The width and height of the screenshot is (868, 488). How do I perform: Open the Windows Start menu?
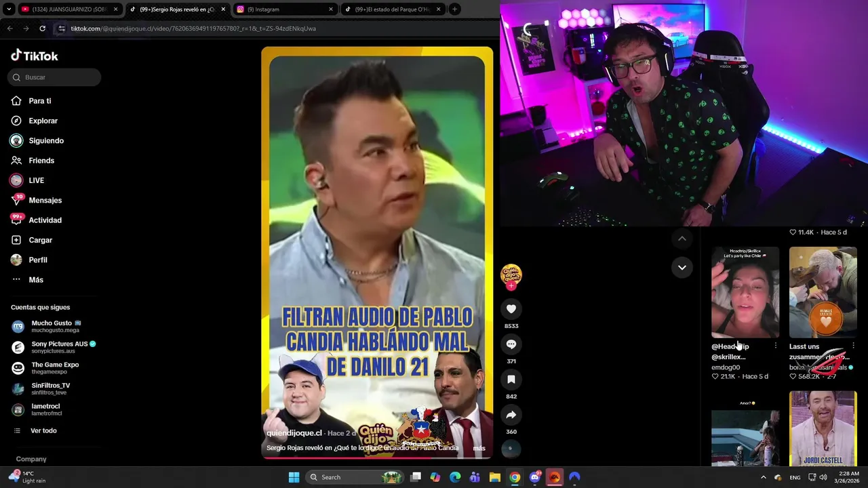(294, 477)
